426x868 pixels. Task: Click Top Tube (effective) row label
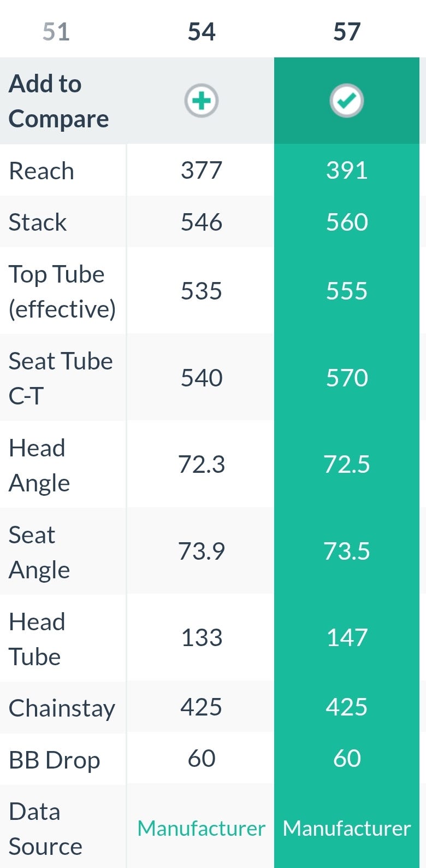(62, 291)
